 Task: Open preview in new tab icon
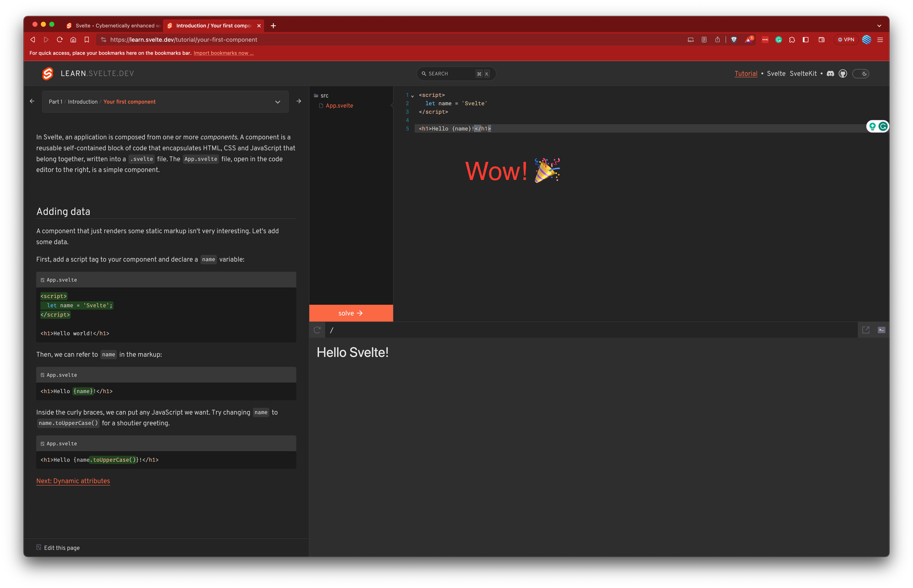(866, 330)
